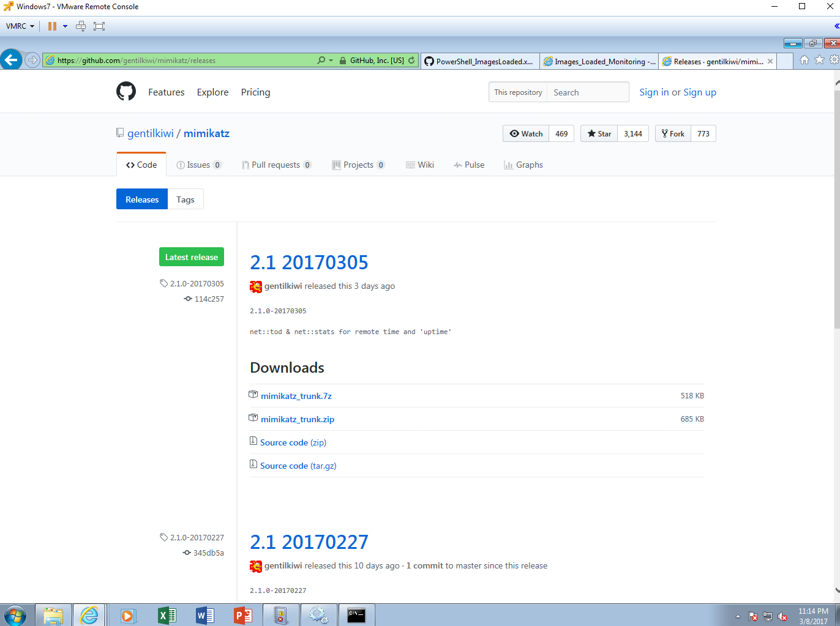This screenshot has width=840, height=626.
Task: Open the 2.1 20170305 release title
Action: click(309, 262)
